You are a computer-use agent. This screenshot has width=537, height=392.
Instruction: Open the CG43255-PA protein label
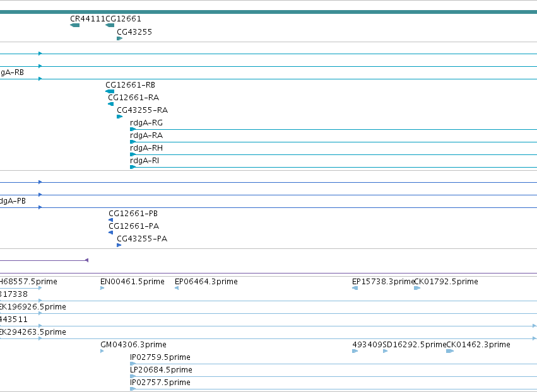(x=142, y=239)
